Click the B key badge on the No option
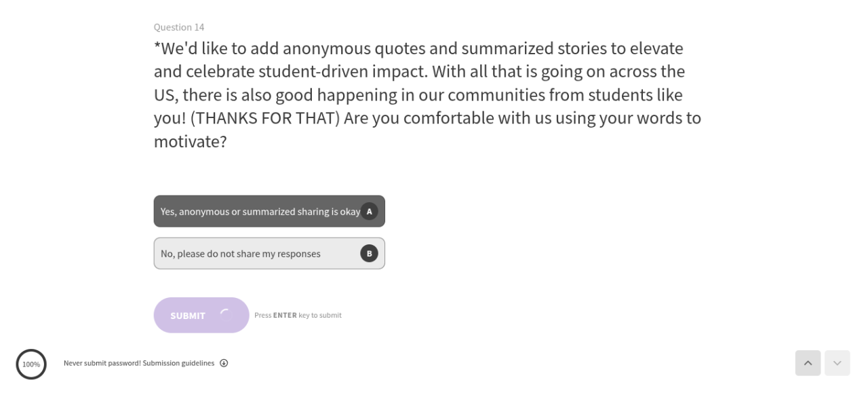This screenshot has width=868, height=393. (x=369, y=253)
